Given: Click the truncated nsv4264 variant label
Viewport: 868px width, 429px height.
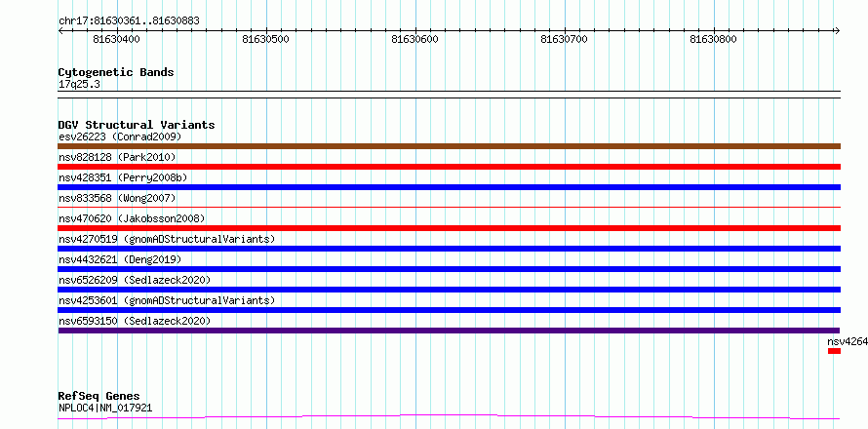Looking at the screenshot, I should [848, 341].
